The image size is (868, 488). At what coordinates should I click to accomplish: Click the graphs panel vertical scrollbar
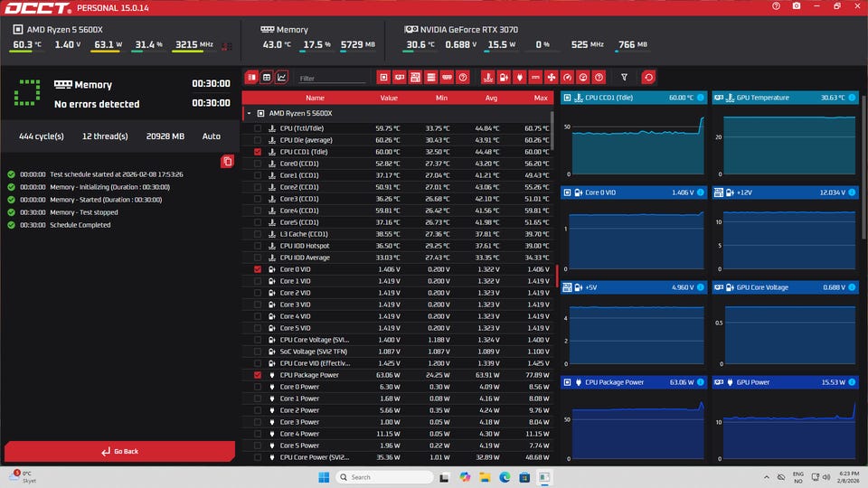pyautogui.click(x=864, y=166)
